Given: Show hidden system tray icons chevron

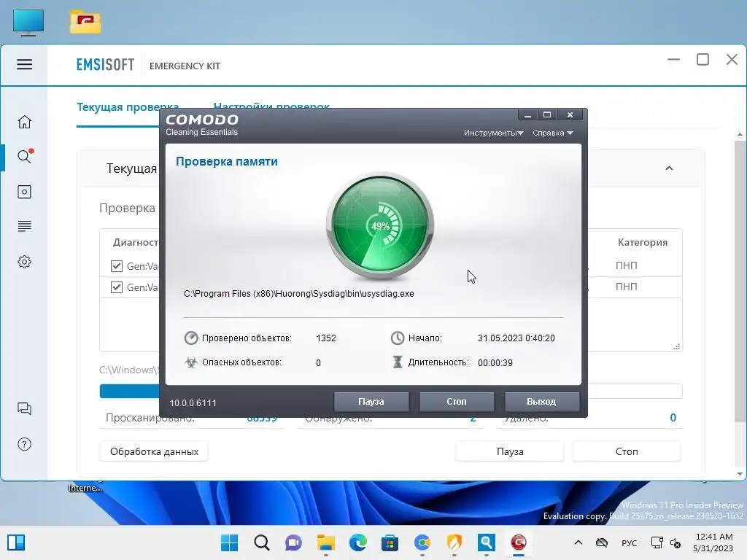Looking at the screenshot, I should click(578, 542).
